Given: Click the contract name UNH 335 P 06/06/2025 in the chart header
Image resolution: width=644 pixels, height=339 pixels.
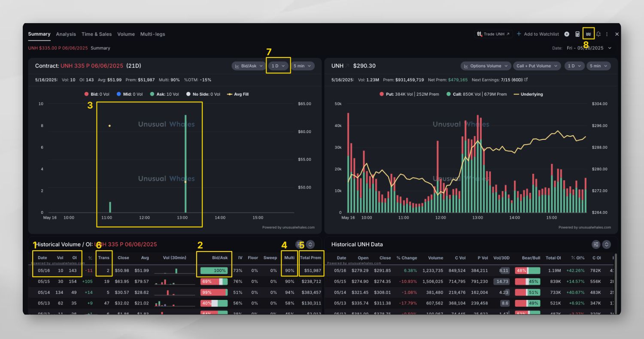Looking at the screenshot, I should [92, 66].
